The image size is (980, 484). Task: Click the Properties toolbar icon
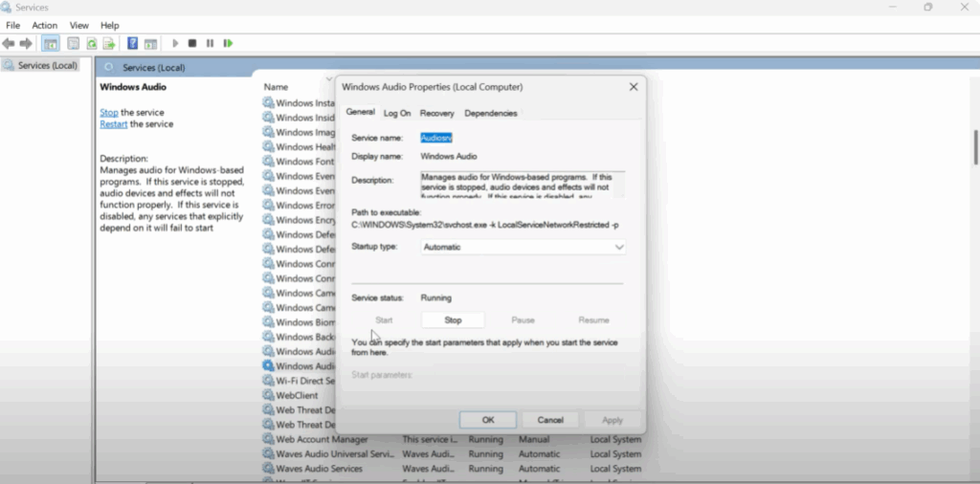coord(72,43)
